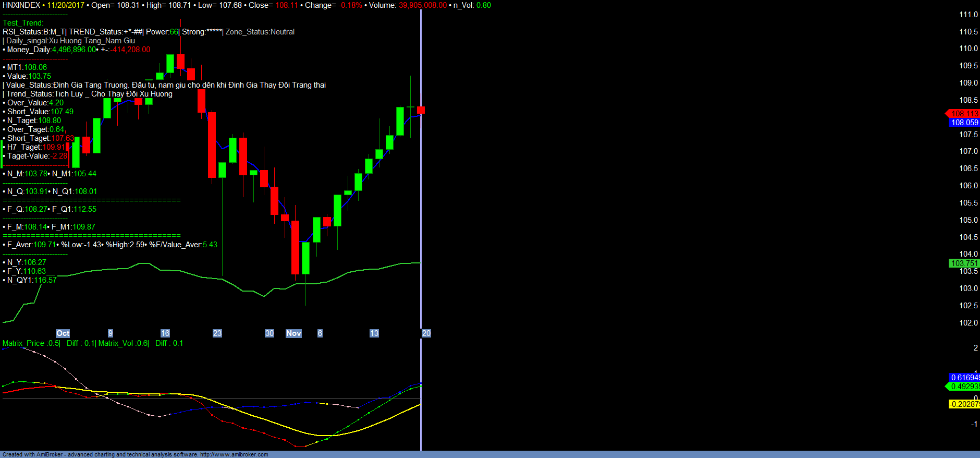The height and width of the screenshot is (458, 980).
Task: Click the HNXINDEX ticker title
Action: pos(21,5)
